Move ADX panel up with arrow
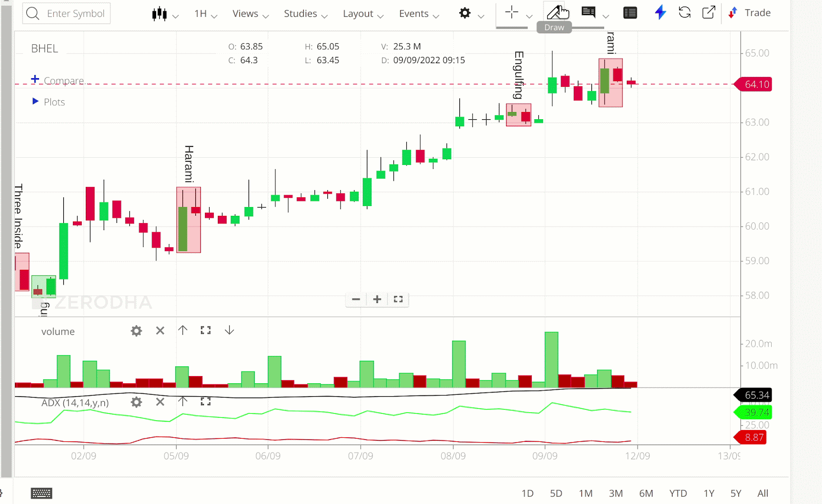The height and width of the screenshot is (504, 822). pos(183,401)
